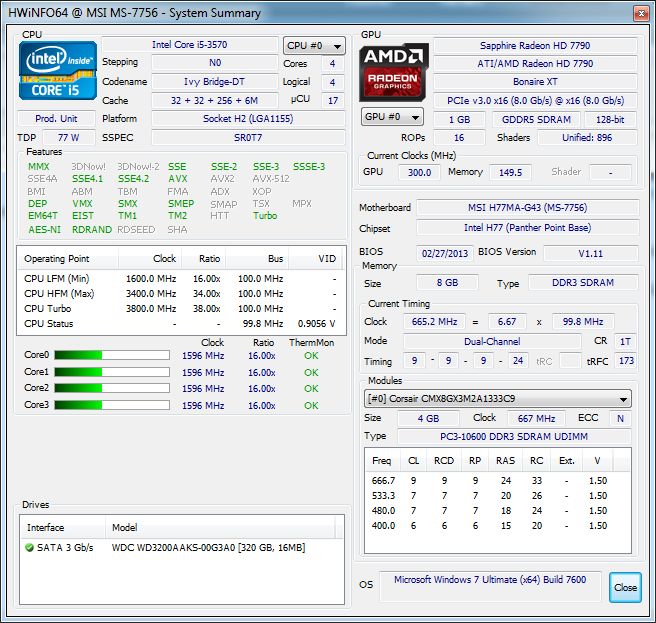Click the CPU HFM (Max) row
656x623 pixels.
pos(181,294)
